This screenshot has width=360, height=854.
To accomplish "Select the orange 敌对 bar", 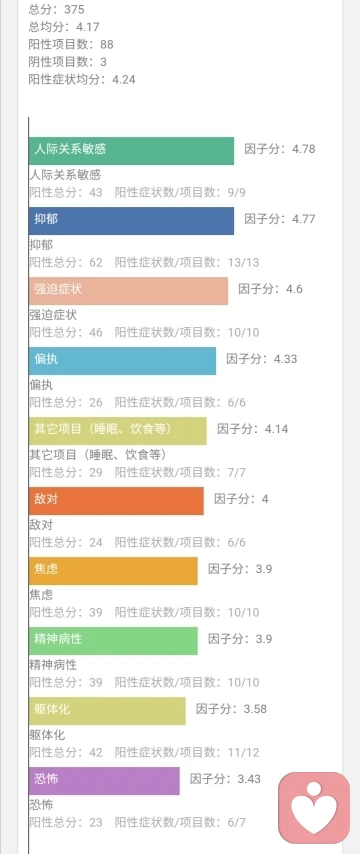I will coord(116,501).
